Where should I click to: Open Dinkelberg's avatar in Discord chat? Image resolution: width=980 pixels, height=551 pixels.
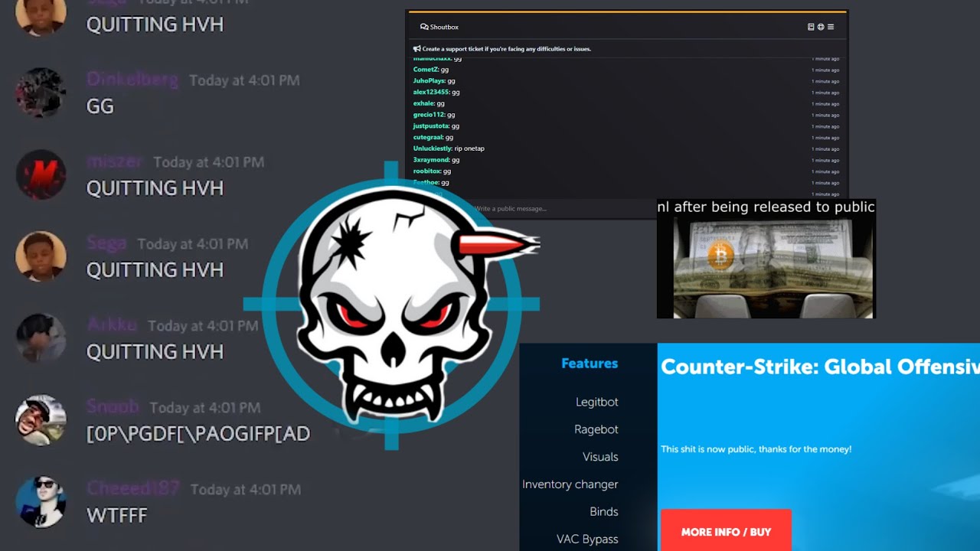pos(41,93)
